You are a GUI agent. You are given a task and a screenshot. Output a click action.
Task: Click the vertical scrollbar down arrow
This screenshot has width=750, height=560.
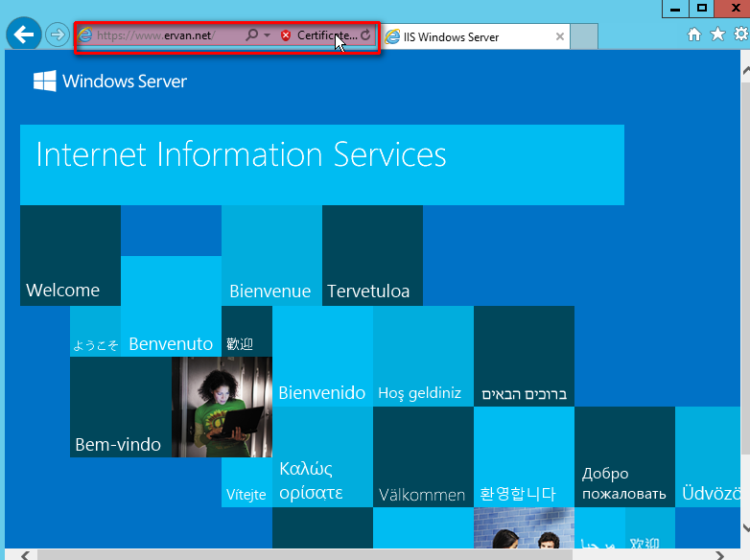pos(745,527)
